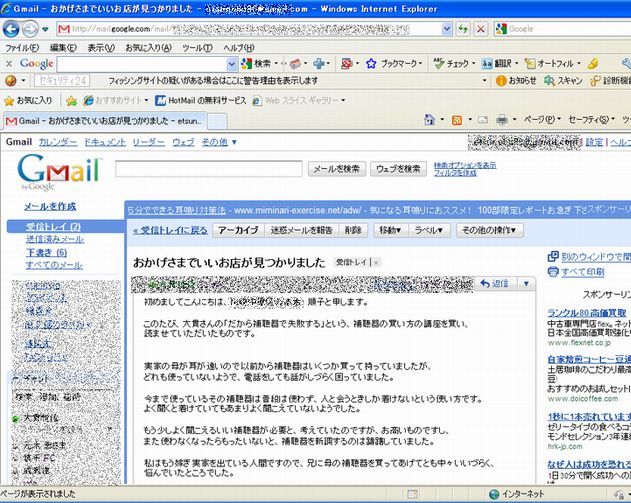Screen dimensions: 631x503
Task: Click the メールを検索 button
Action: [337, 169]
